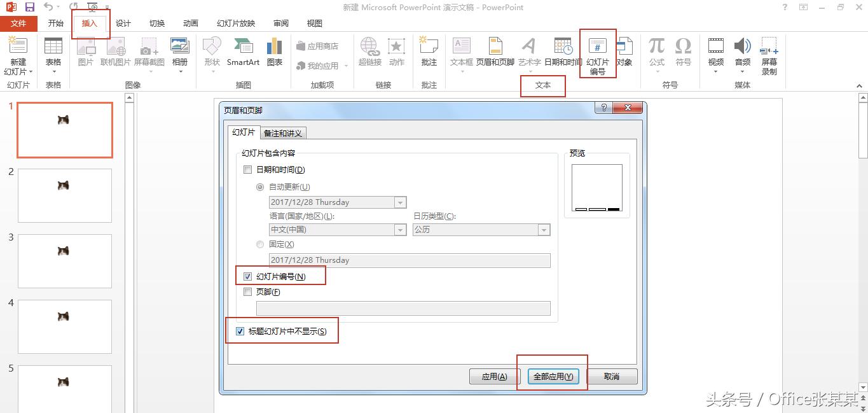868x413 pixels.
Task: Check the footer option
Action: tap(247, 292)
